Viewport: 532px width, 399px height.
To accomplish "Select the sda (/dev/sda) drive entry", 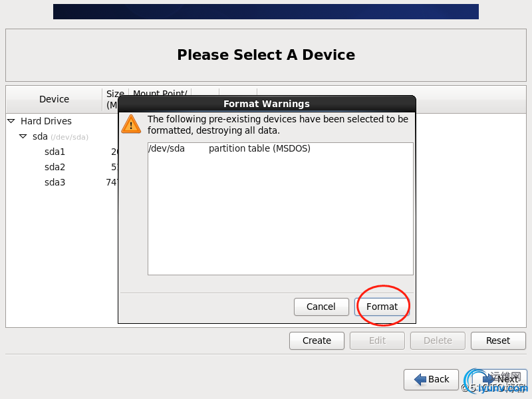I will pyautogui.click(x=61, y=137).
